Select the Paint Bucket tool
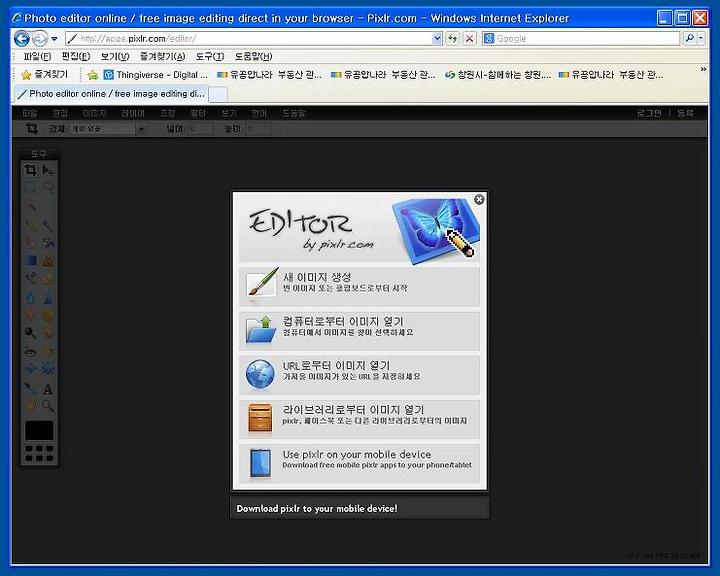The image size is (720, 576). pyautogui.click(x=48, y=243)
